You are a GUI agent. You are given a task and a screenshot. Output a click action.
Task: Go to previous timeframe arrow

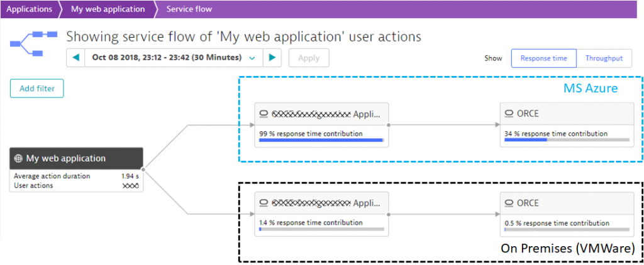(75, 58)
